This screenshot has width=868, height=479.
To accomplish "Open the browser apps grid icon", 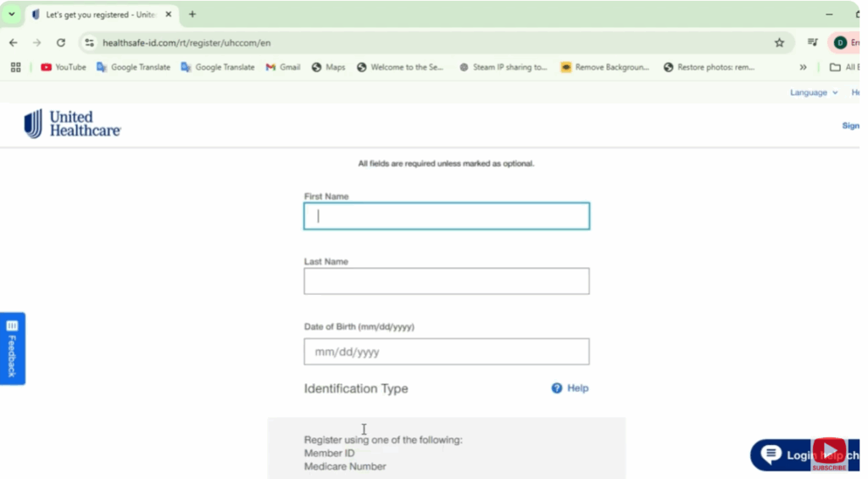I will (x=15, y=67).
